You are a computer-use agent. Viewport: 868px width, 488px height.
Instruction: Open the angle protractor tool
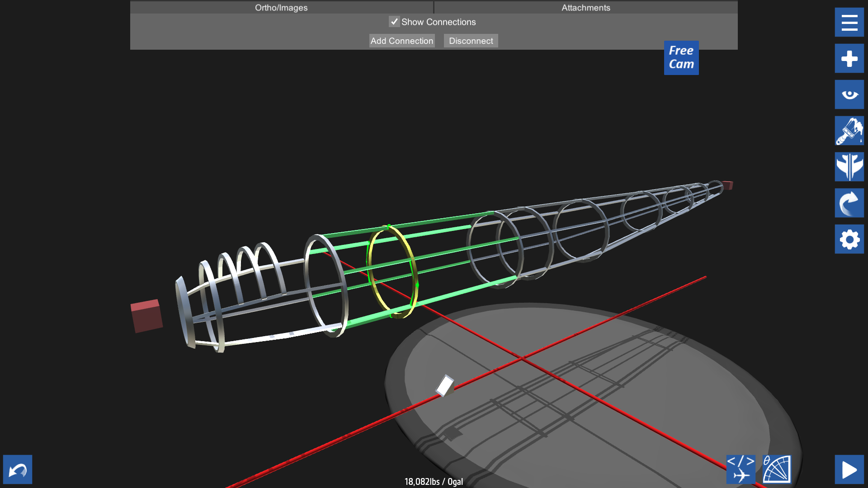pyautogui.click(x=777, y=469)
